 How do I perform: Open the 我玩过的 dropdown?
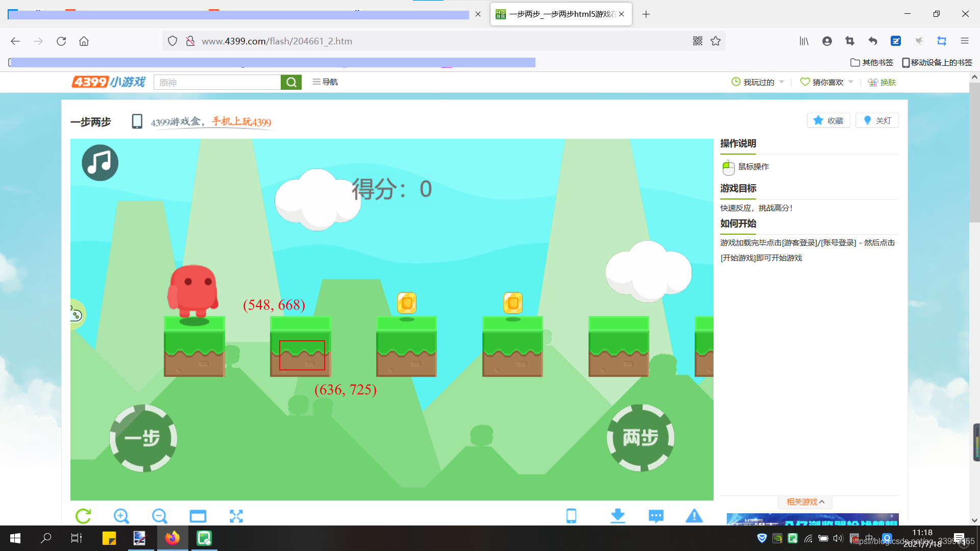point(758,82)
